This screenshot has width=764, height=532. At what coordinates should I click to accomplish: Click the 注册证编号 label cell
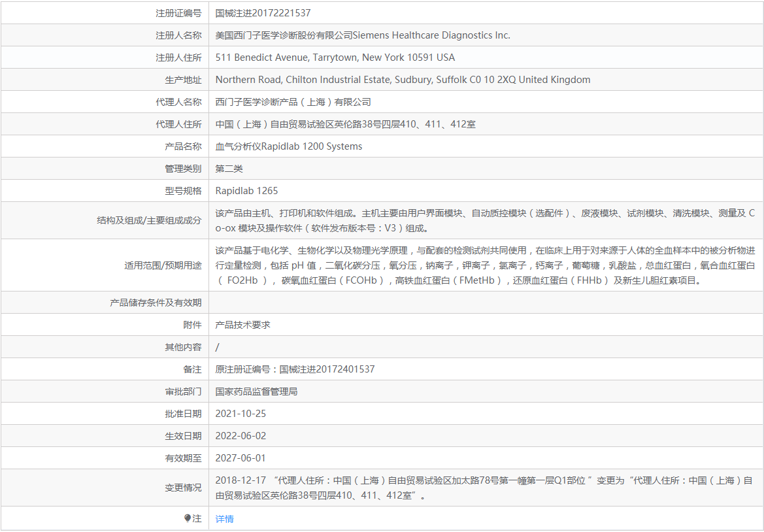[x=105, y=13]
